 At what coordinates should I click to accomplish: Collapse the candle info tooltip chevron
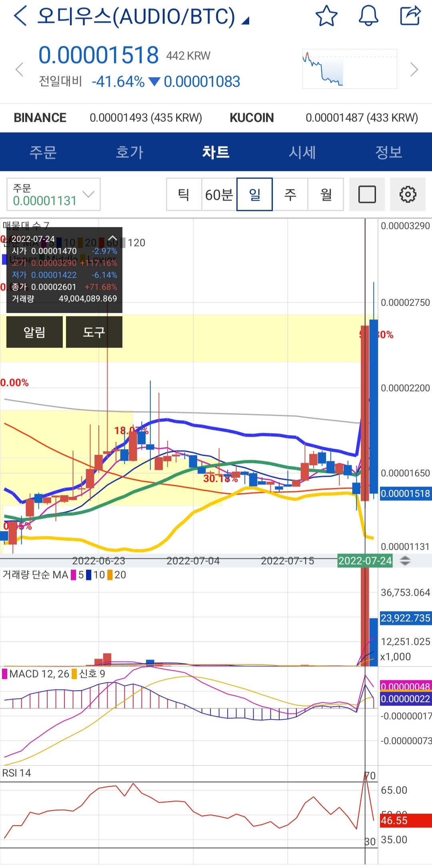pos(112,239)
